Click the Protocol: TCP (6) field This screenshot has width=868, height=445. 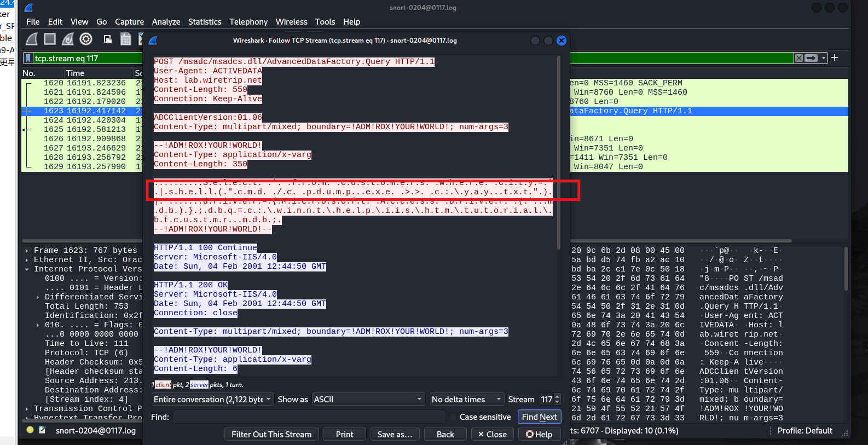pyautogui.click(x=86, y=353)
